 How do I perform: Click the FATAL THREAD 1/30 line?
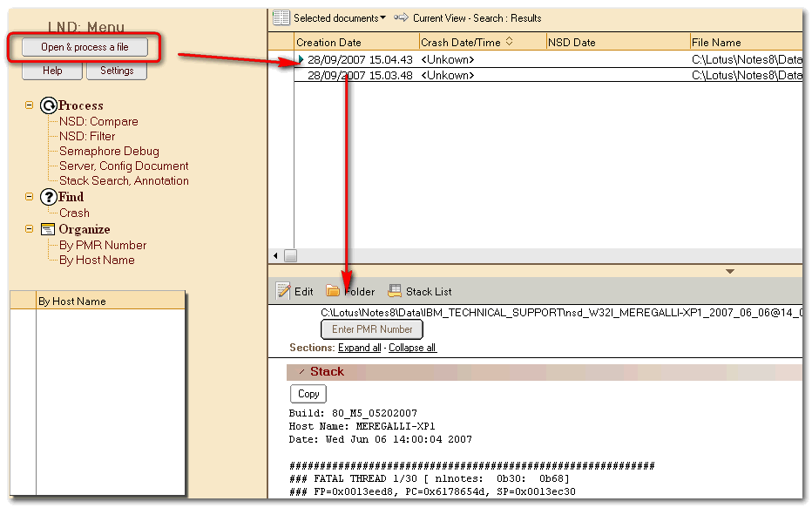[x=430, y=479]
